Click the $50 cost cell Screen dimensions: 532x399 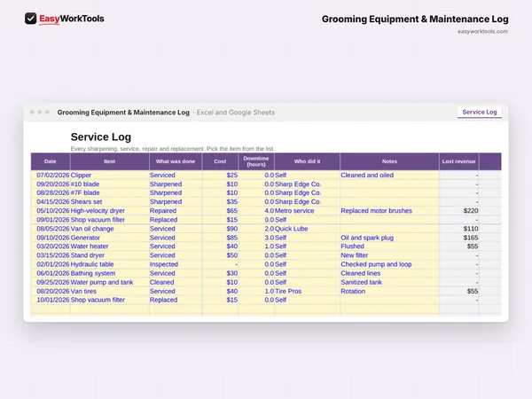[x=220, y=255]
